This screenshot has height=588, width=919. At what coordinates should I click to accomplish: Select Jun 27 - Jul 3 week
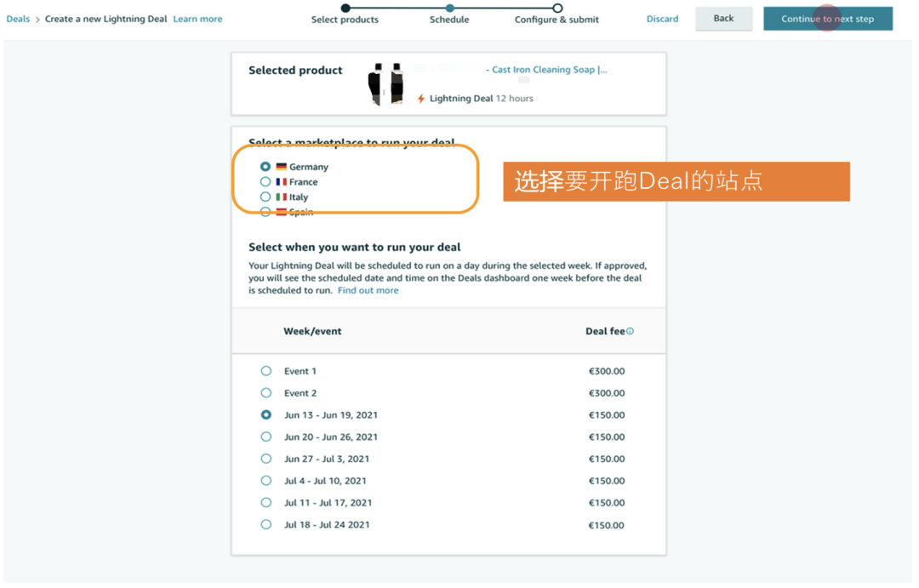click(x=266, y=459)
